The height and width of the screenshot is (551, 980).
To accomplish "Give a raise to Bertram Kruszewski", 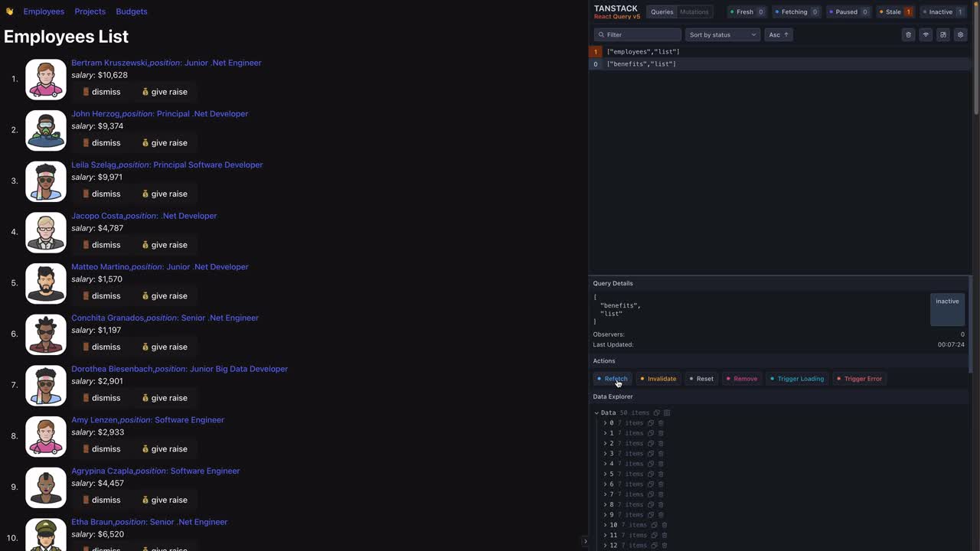I will click(x=164, y=92).
